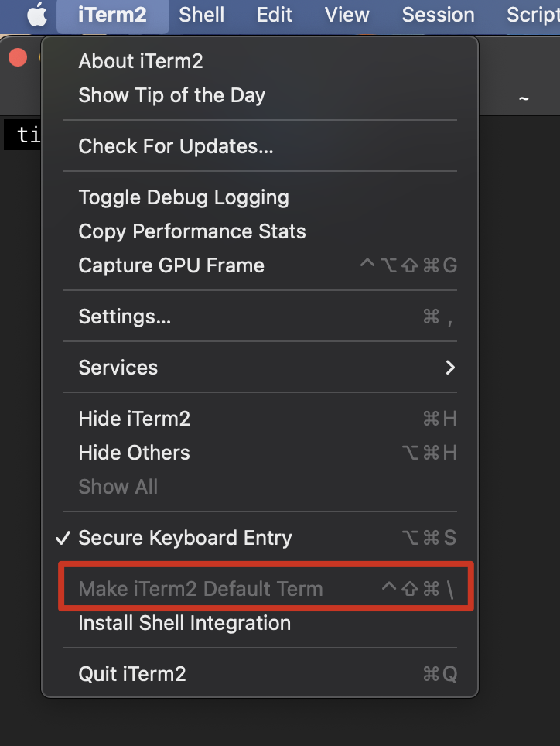The width and height of the screenshot is (560, 746).
Task: Open the Edit menu
Action: 275,15
